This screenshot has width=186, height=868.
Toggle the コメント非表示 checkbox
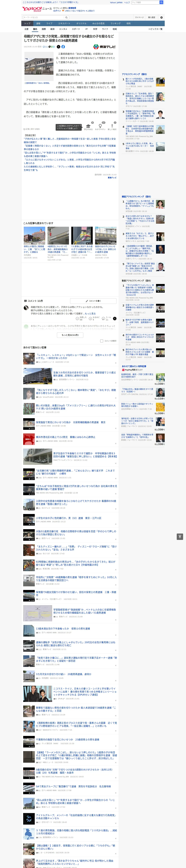pos(102,341)
